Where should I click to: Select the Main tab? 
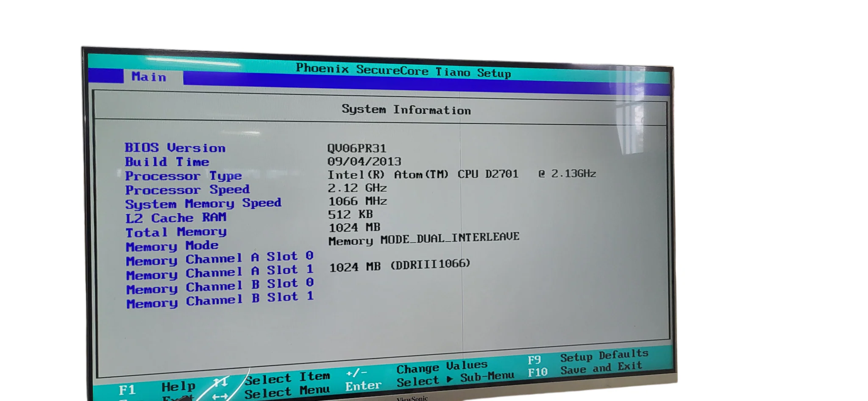click(x=149, y=77)
